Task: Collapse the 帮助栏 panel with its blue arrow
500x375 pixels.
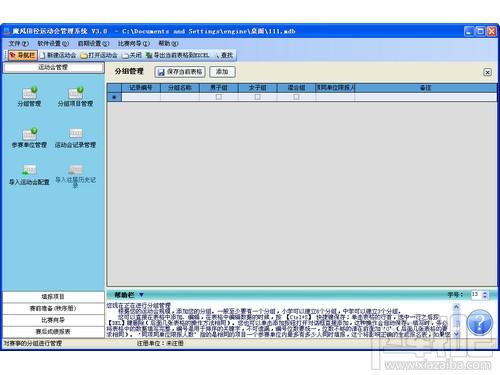Action: coord(141,295)
